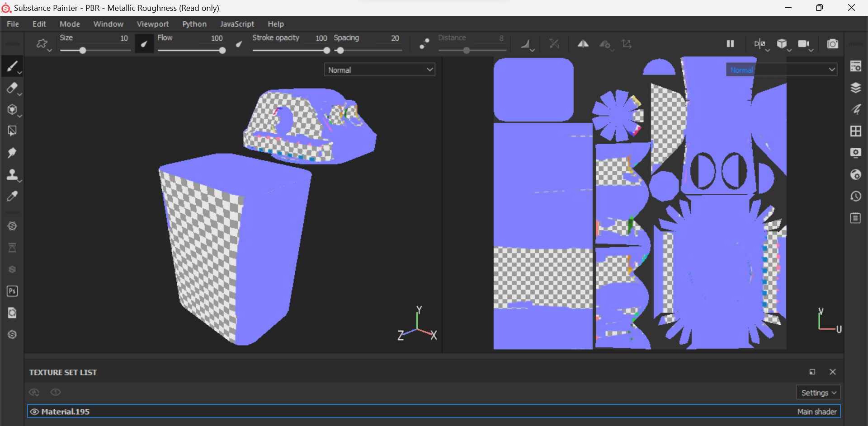Open the Normal channel dropdown in 2D view
The image size is (868, 426).
click(x=782, y=69)
